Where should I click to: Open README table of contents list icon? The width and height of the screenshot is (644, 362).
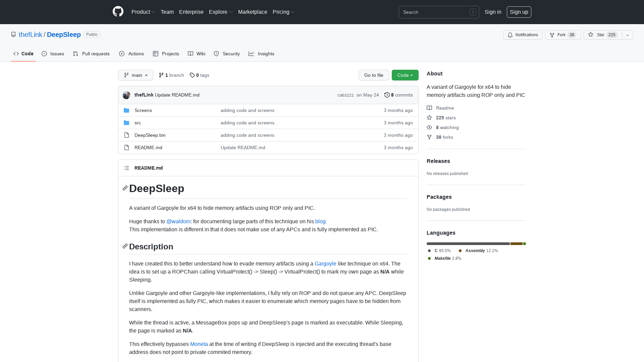pos(126,168)
